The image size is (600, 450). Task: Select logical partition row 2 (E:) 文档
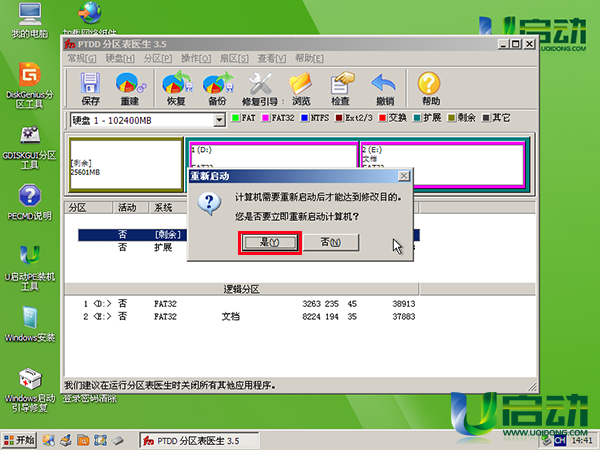click(249, 316)
